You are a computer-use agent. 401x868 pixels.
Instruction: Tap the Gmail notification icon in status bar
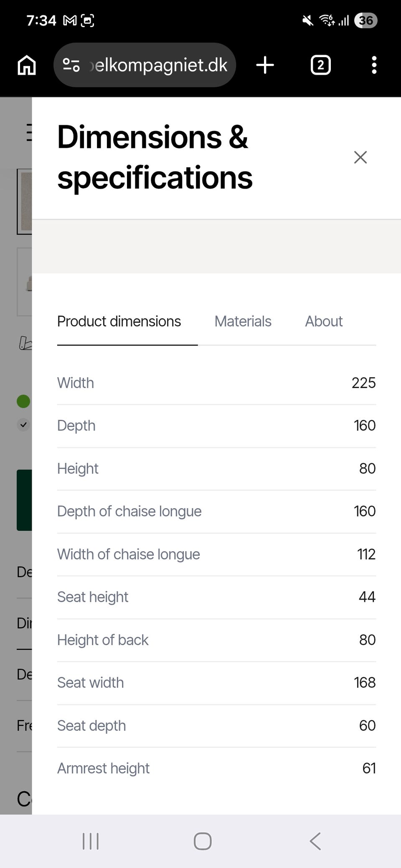(x=70, y=20)
